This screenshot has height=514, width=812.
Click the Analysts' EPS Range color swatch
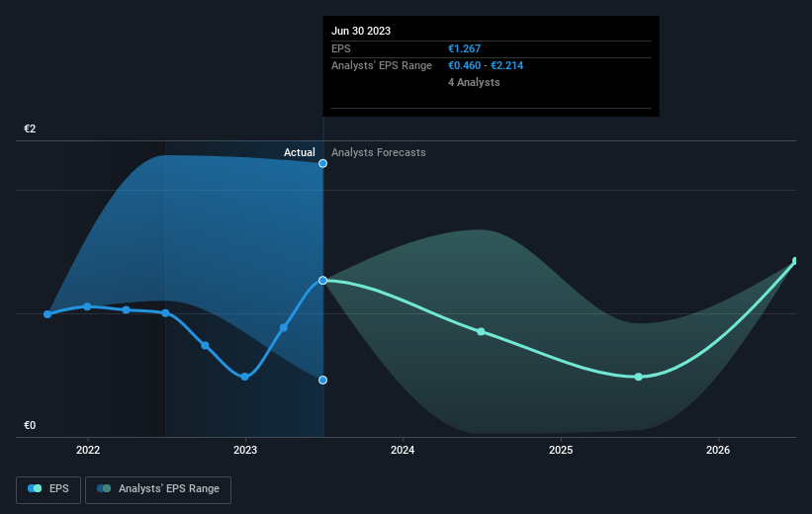[104, 488]
